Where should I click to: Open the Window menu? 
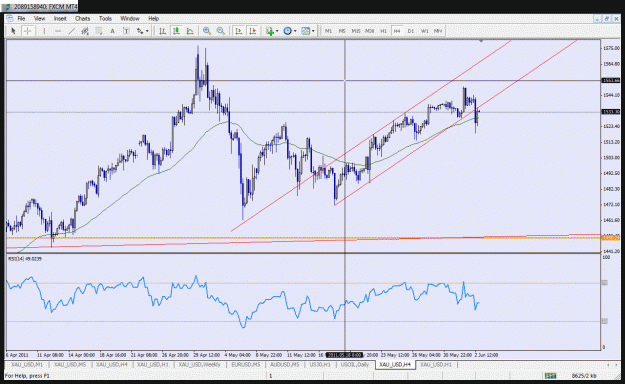[x=130, y=18]
